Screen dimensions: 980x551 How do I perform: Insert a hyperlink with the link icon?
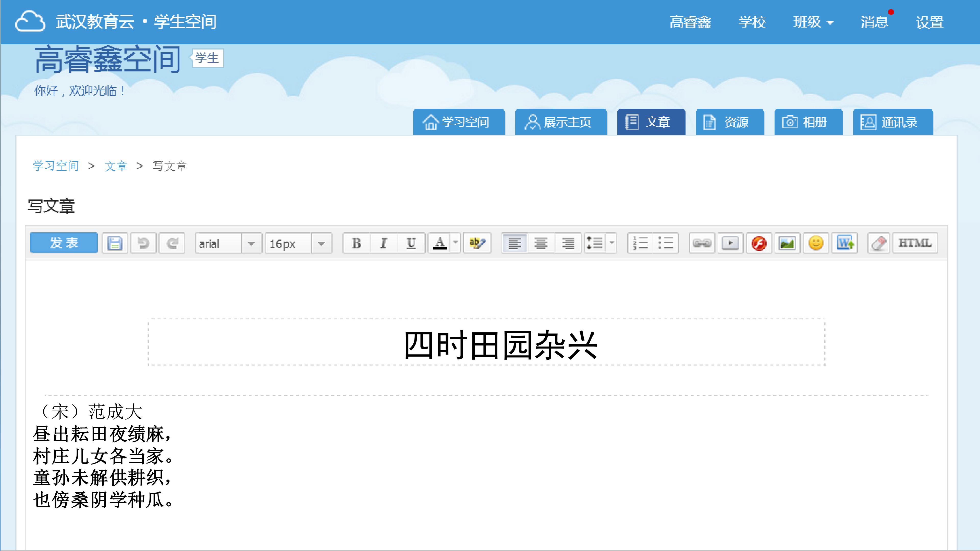pos(702,243)
